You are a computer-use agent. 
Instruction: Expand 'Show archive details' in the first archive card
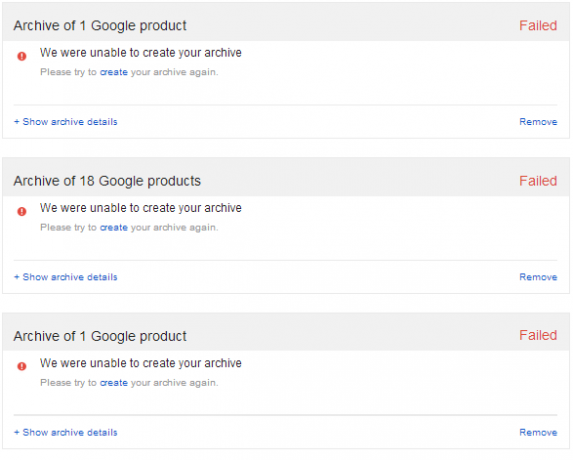66,122
